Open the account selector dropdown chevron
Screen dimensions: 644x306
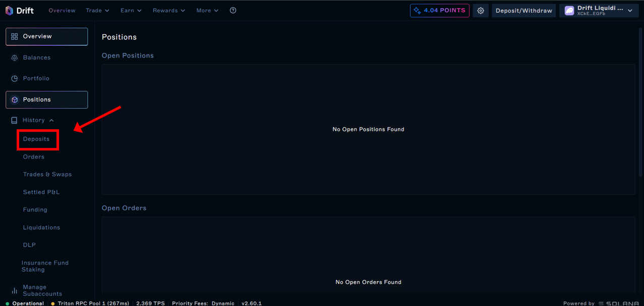[630, 11]
